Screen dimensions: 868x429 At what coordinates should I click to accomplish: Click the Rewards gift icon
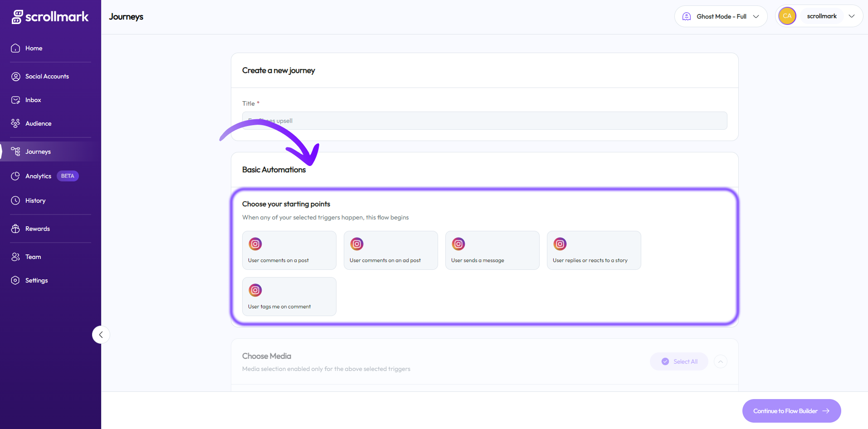click(15, 229)
